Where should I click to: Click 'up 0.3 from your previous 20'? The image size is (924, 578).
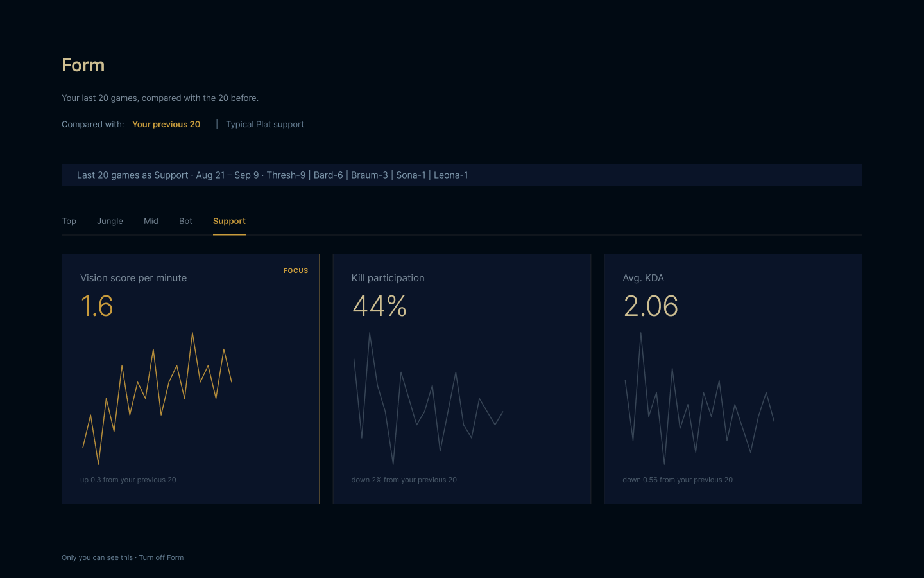(x=128, y=480)
